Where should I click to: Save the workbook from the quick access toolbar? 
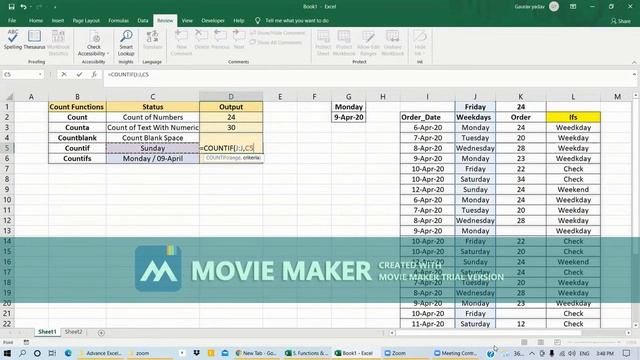coord(11,7)
